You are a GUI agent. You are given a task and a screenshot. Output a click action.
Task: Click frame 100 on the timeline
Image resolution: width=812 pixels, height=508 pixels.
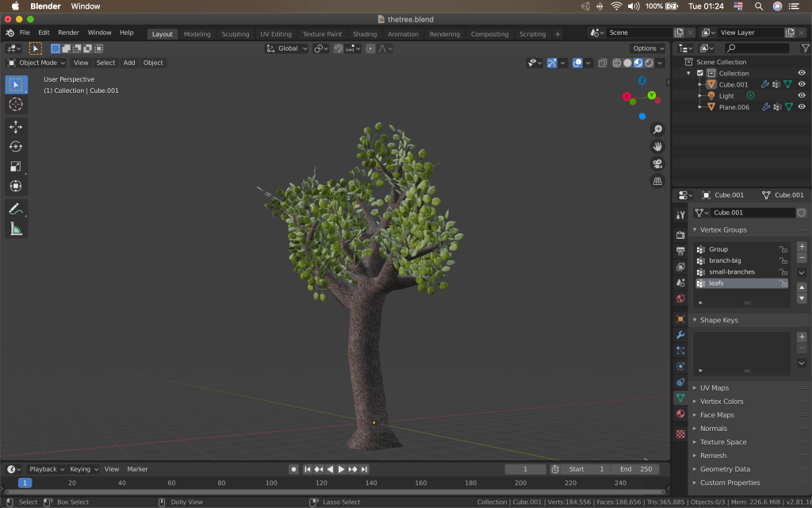click(271, 483)
